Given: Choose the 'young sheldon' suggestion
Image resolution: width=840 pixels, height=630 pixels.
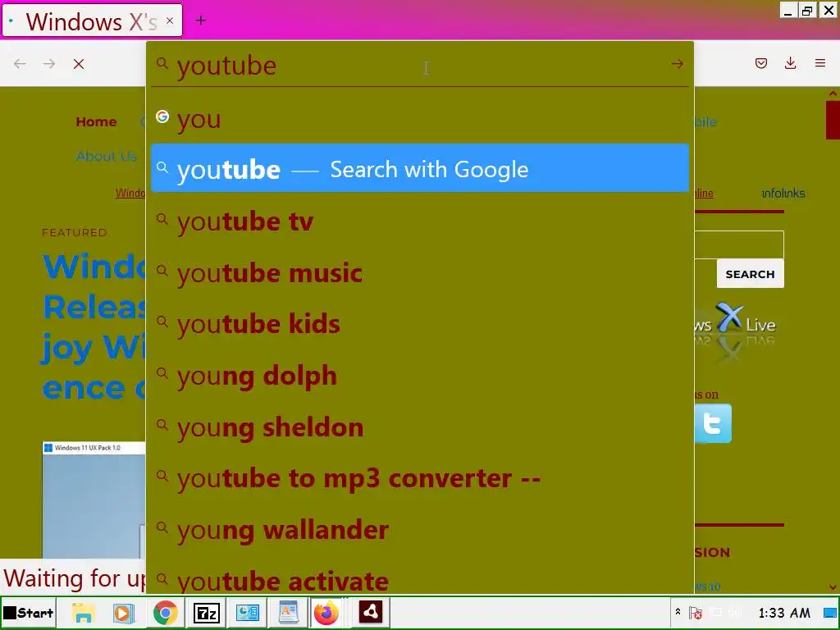Looking at the screenshot, I should [420, 426].
